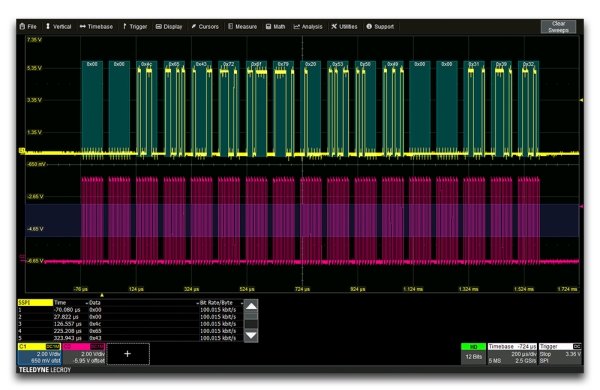Click the DC coupling badge in Trigger box
Viewport: 600px width, 390px height.
click(x=577, y=346)
